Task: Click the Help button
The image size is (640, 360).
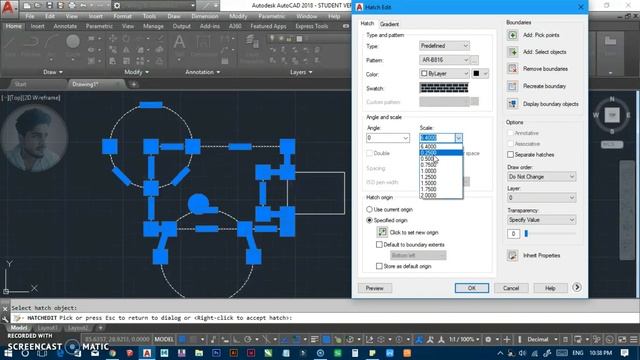Action: point(550,288)
